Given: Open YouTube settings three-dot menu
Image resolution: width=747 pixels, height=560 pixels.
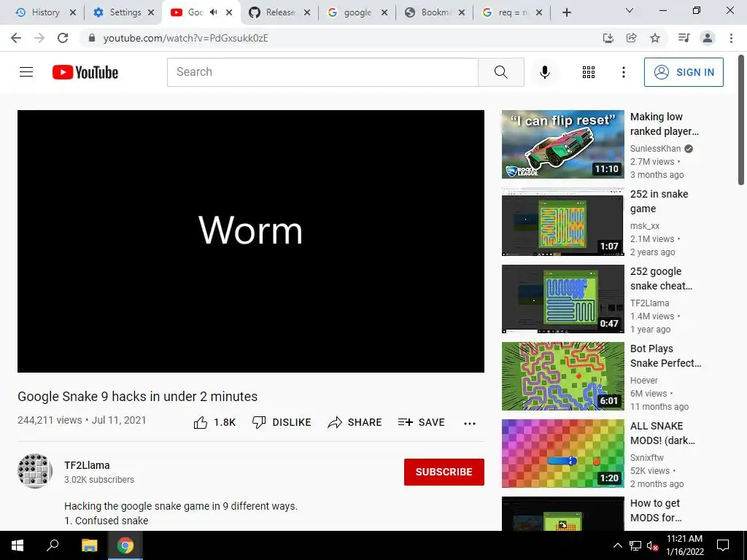Looking at the screenshot, I should tap(623, 72).
